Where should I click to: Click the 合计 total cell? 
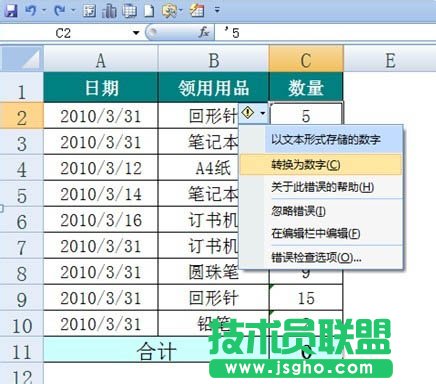click(x=156, y=350)
